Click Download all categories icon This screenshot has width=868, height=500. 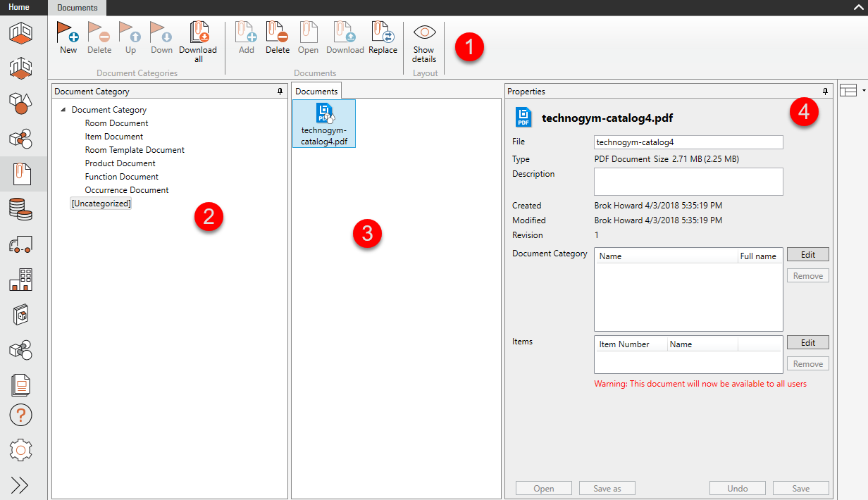[x=198, y=33]
